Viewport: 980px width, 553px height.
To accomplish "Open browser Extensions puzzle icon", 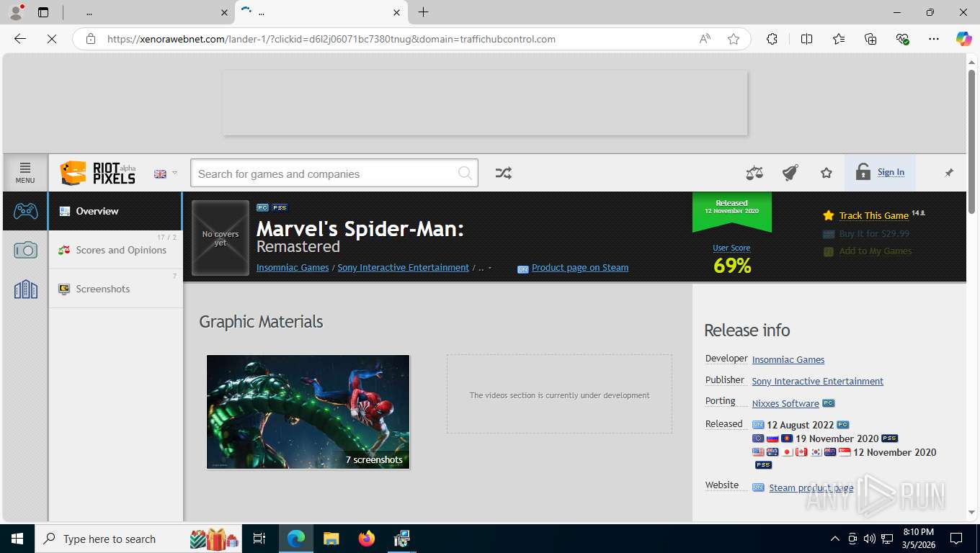I will [x=772, y=39].
